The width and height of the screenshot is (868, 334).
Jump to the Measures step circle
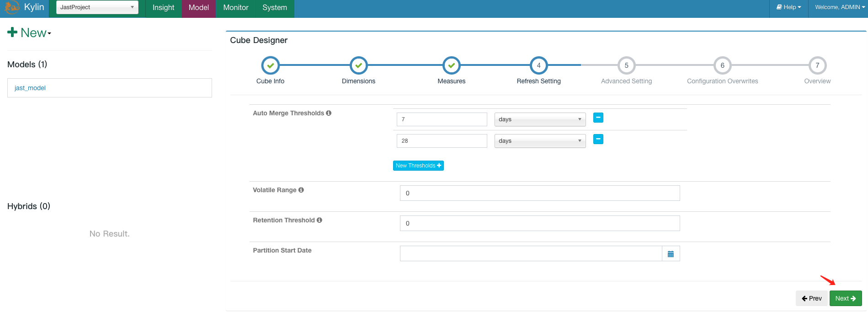point(452,65)
